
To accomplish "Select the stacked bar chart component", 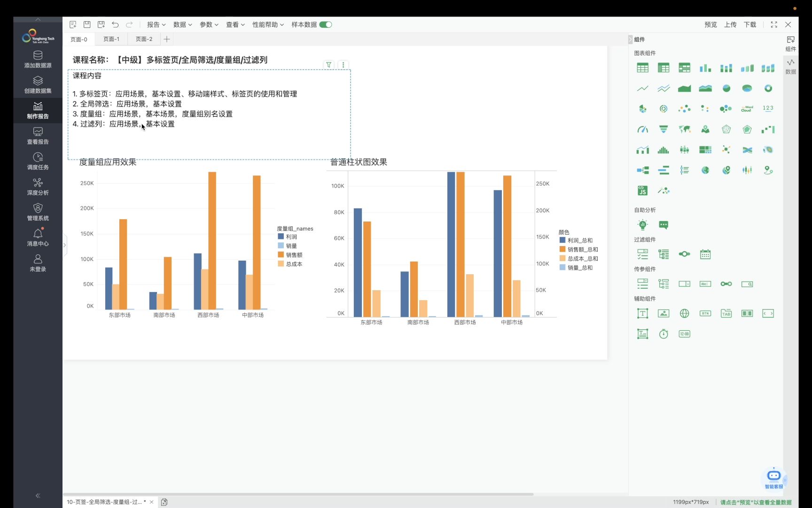I will click(726, 68).
